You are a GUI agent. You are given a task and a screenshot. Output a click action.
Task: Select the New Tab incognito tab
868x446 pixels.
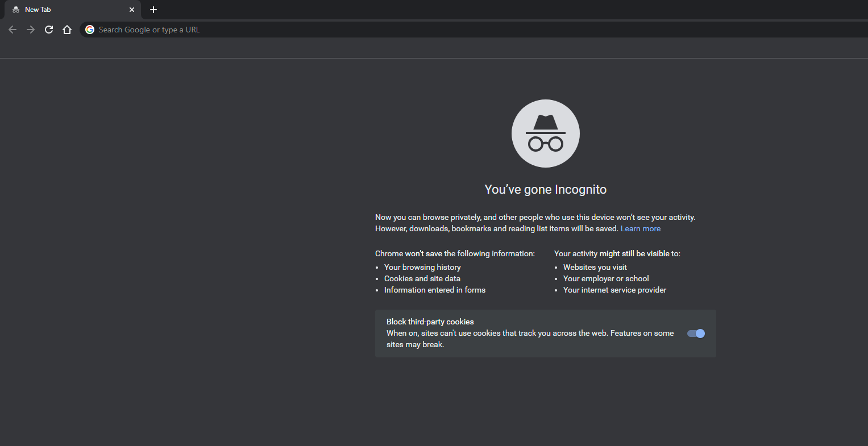tap(73, 10)
